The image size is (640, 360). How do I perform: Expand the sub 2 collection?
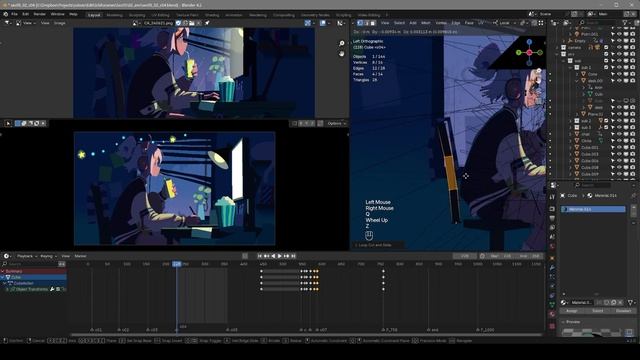click(x=571, y=121)
